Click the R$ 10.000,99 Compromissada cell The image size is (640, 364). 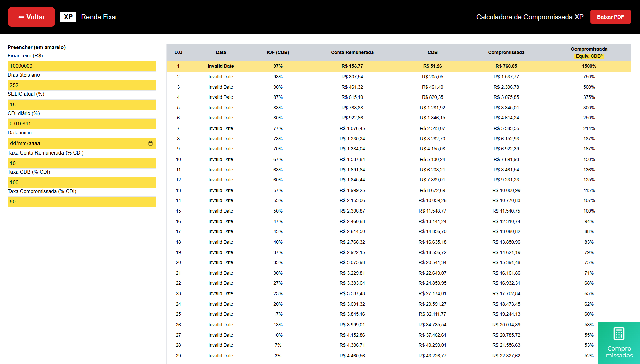pyautogui.click(x=506, y=190)
